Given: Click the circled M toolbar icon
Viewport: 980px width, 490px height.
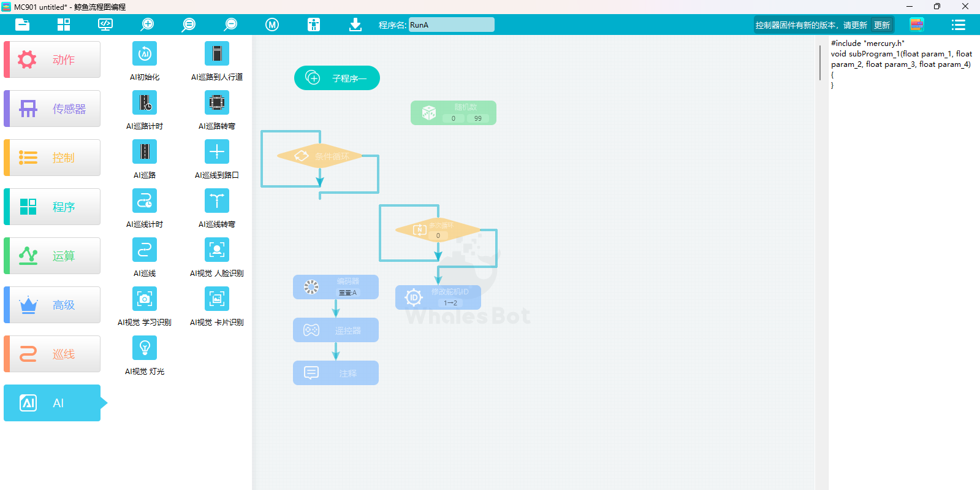Looking at the screenshot, I should coord(272,25).
